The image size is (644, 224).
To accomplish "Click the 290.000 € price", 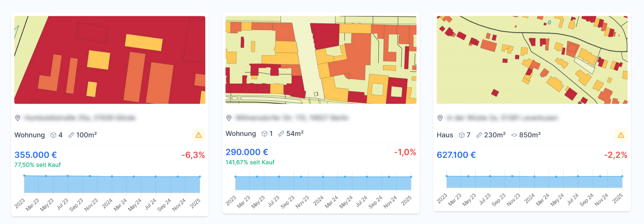I will click(247, 152).
